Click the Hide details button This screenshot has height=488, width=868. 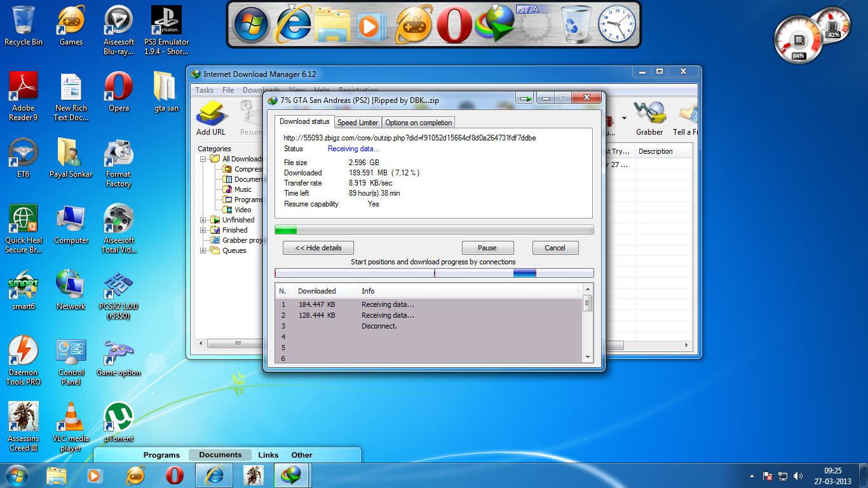click(x=318, y=248)
